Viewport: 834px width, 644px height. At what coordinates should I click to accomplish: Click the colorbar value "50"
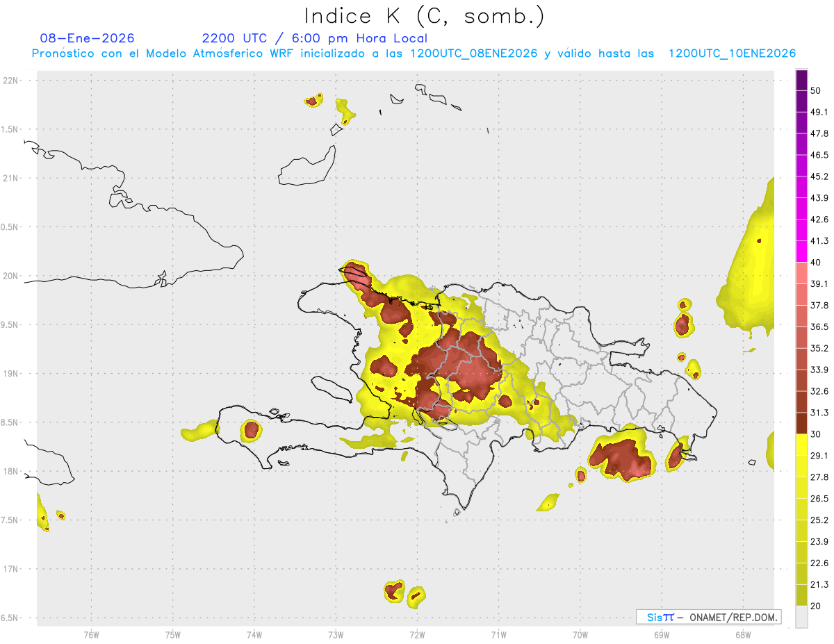click(816, 91)
